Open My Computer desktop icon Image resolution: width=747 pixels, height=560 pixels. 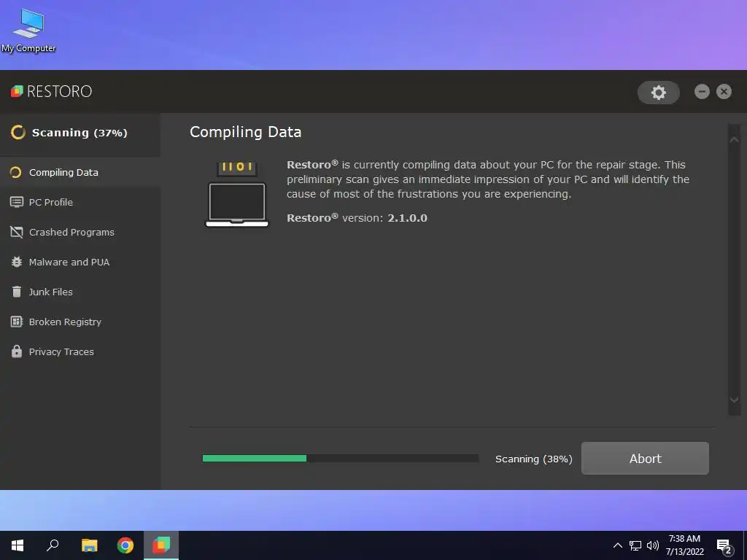click(28, 29)
